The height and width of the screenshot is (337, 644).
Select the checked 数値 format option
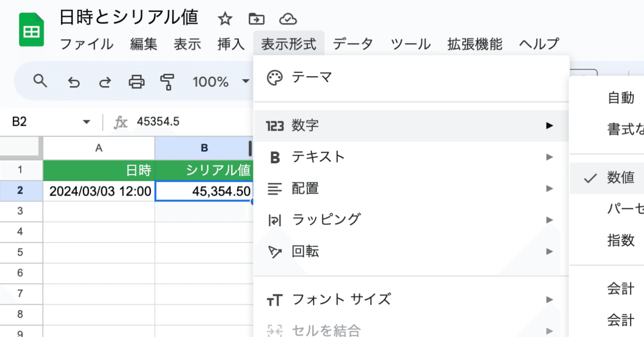(621, 178)
